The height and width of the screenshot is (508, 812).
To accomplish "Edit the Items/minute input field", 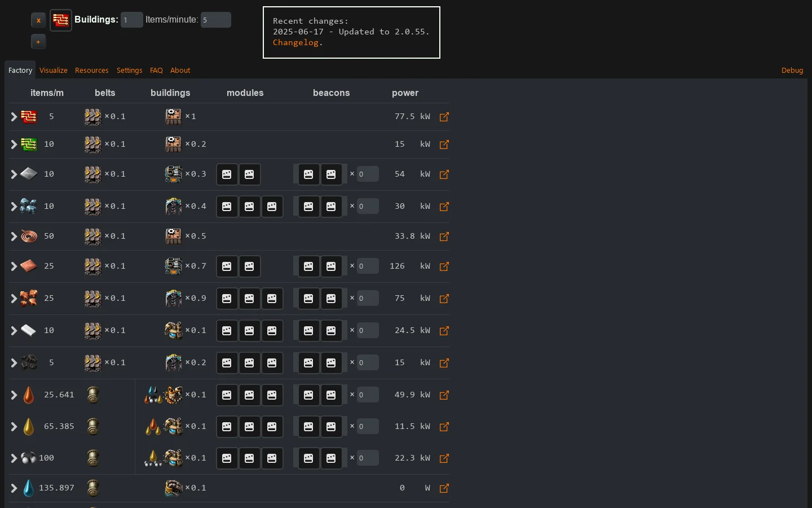I will (x=216, y=20).
